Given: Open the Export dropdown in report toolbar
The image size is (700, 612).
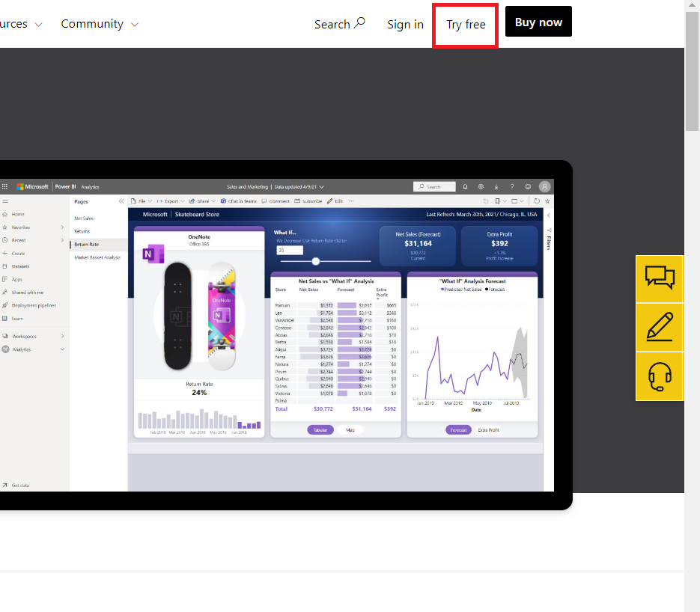Looking at the screenshot, I should pos(171,201).
